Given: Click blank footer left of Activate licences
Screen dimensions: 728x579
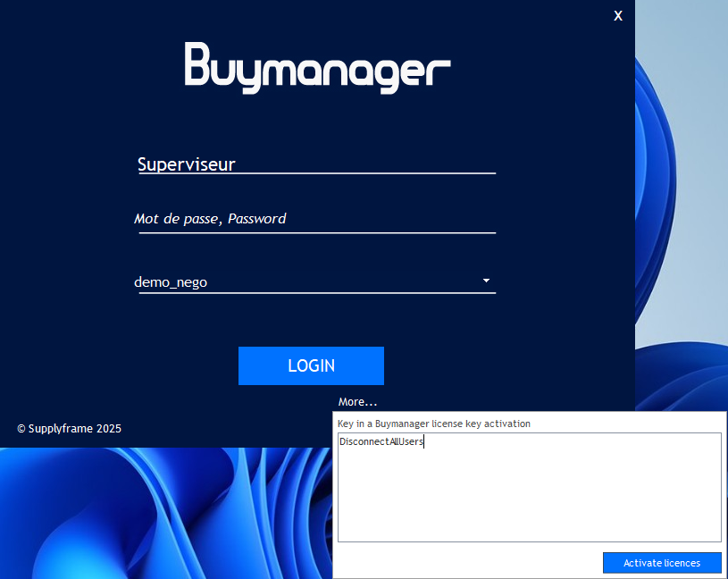Looking at the screenshot, I should point(464,562).
